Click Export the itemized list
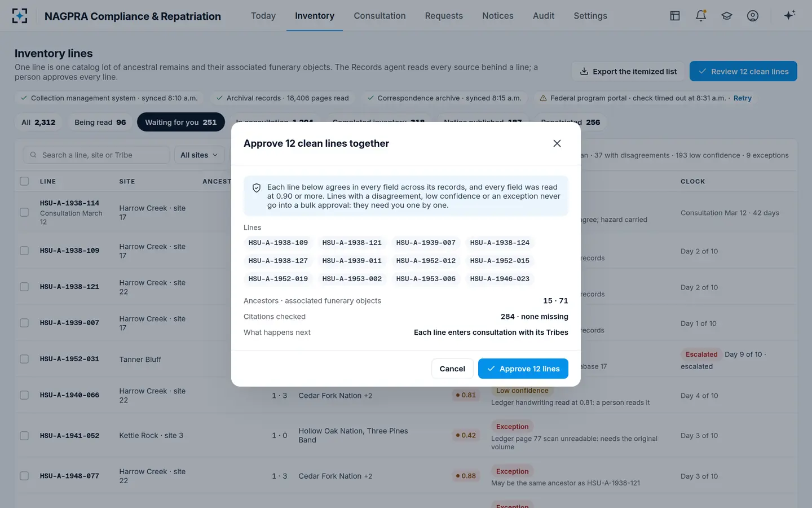The height and width of the screenshot is (508, 812). pos(628,71)
